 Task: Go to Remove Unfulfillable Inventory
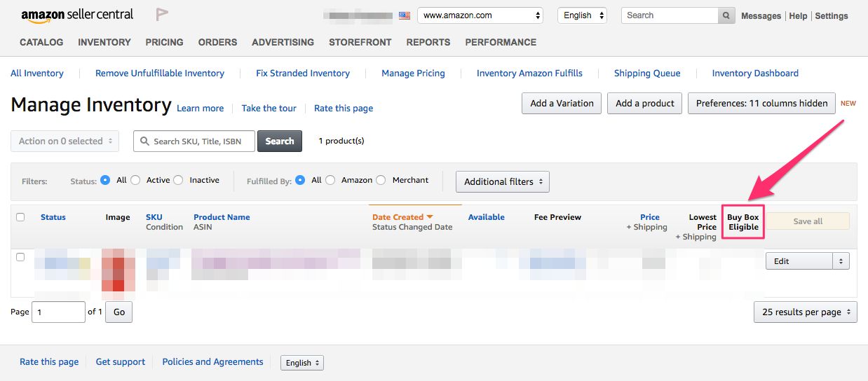160,73
